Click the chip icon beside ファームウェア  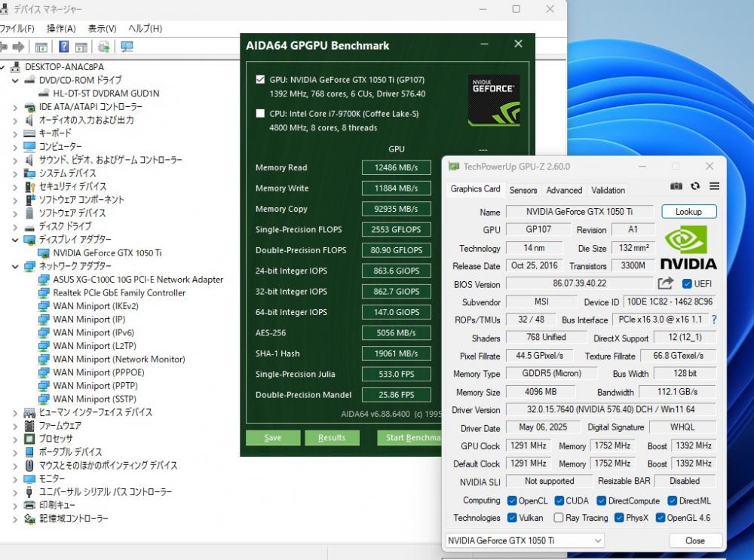[29, 425]
